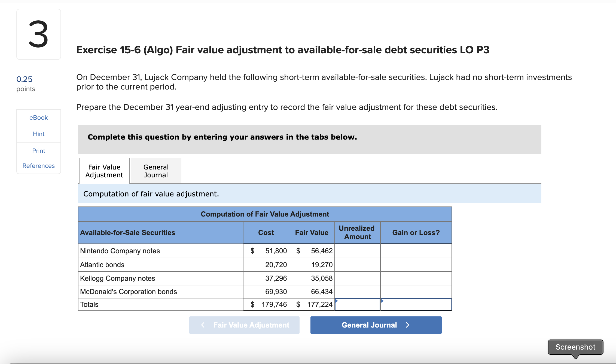
Task: Click the blue corner marker in Totals gain cell
Action: (x=382, y=301)
